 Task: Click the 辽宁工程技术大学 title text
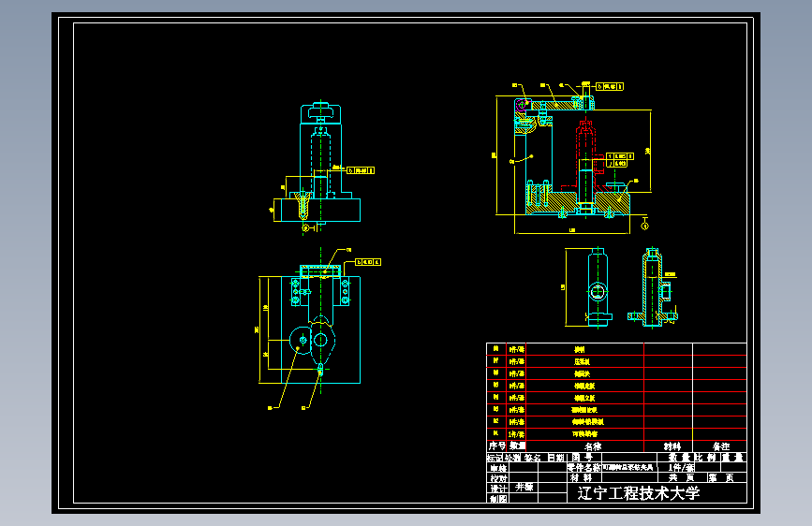(639, 493)
